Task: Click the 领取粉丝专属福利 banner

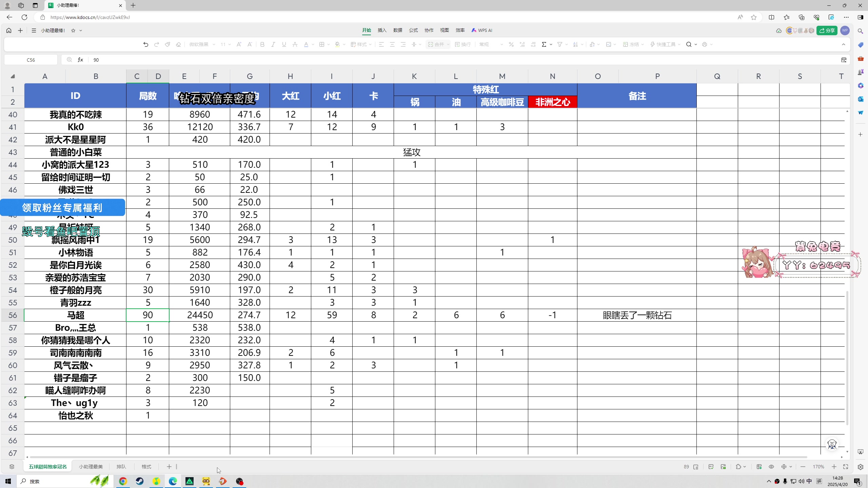Action: pyautogui.click(x=62, y=207)
